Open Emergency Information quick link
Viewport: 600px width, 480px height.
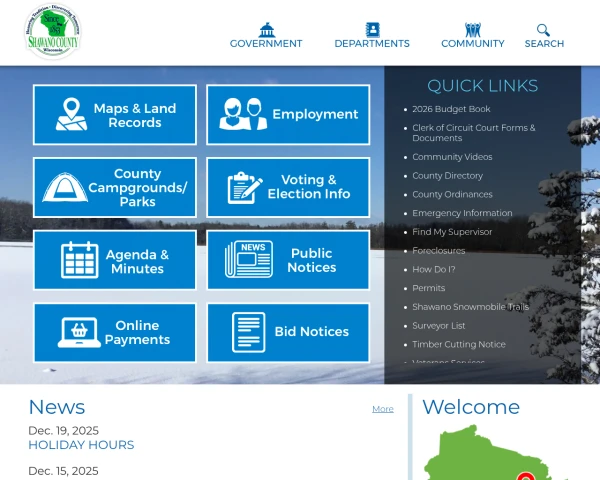462,213
